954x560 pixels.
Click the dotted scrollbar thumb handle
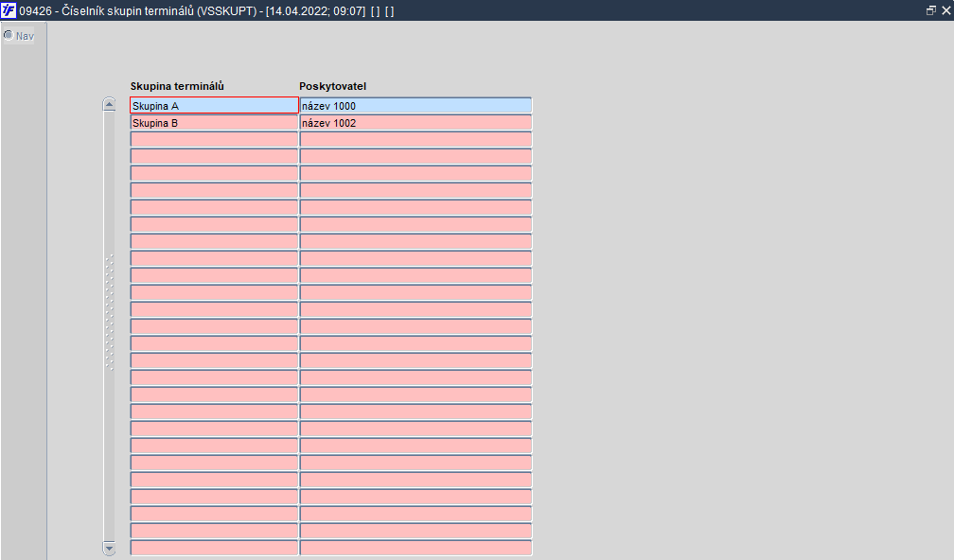click(x=110, y=312)
